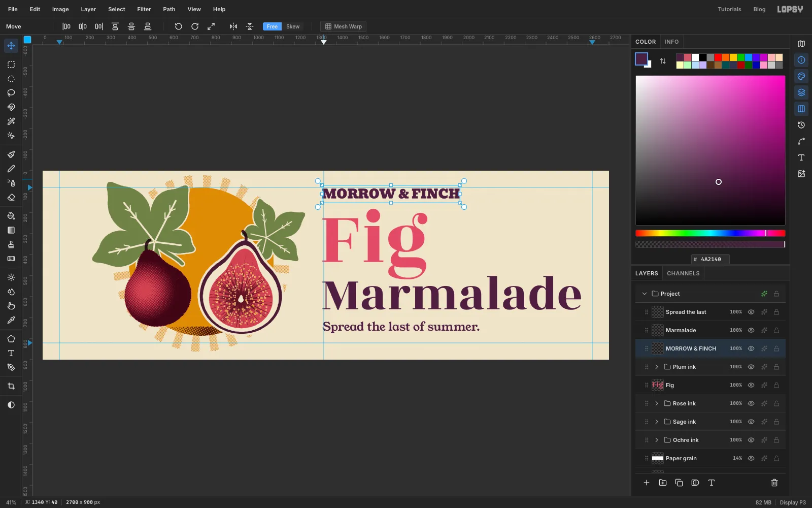Open the Blog link
Viewport: 812px width, 508px height.
[x=759, y=9]
